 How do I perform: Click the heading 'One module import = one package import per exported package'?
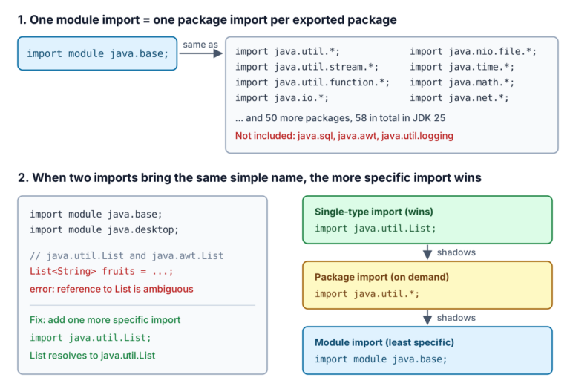click(x=207, y=19)
